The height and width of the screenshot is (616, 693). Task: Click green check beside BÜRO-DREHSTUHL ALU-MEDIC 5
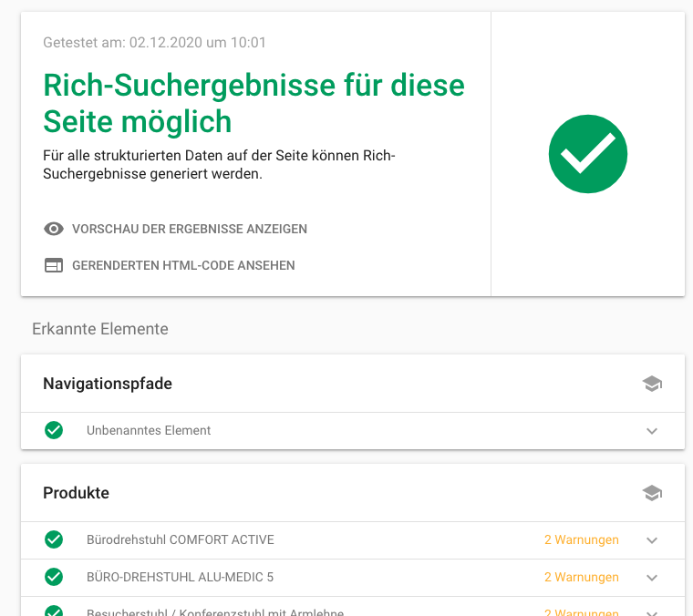[x=54, y=577]
